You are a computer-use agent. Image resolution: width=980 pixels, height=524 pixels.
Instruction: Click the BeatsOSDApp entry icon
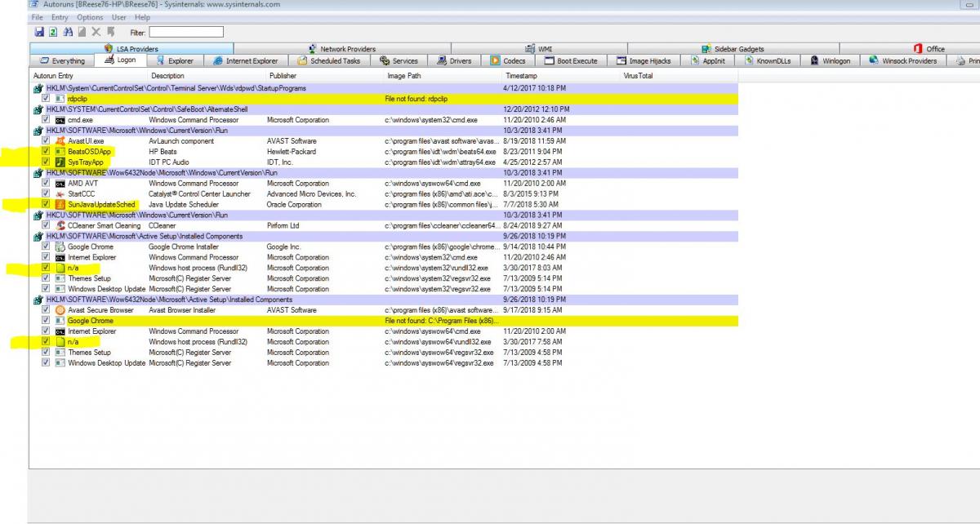pos(60,152)
